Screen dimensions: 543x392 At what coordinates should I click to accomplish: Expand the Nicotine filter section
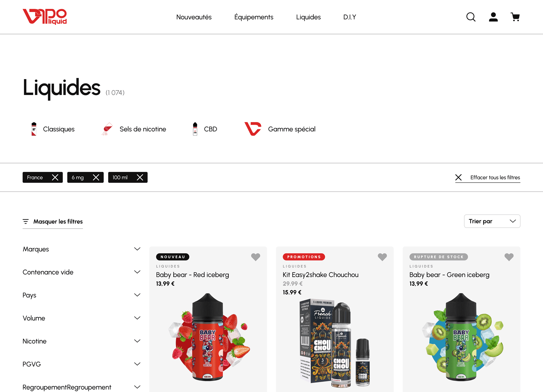(x=81, y=341)
